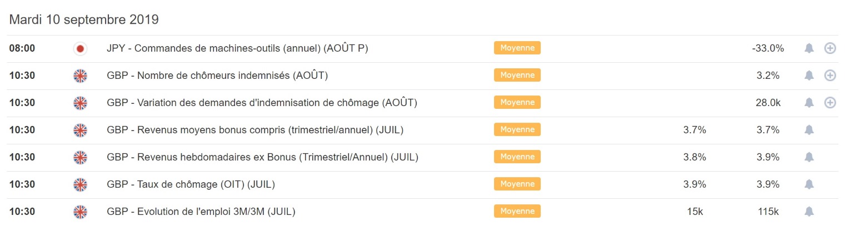Click plus icon on Nombre de chômeurs indemnisés row
This screenshot has height=236, width=868.
830,76
